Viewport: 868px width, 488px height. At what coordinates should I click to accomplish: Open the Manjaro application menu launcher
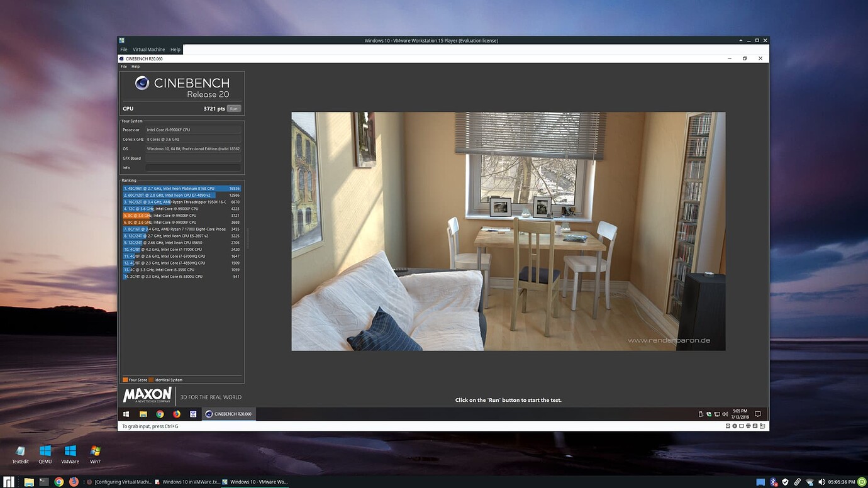tap(9, 482)
